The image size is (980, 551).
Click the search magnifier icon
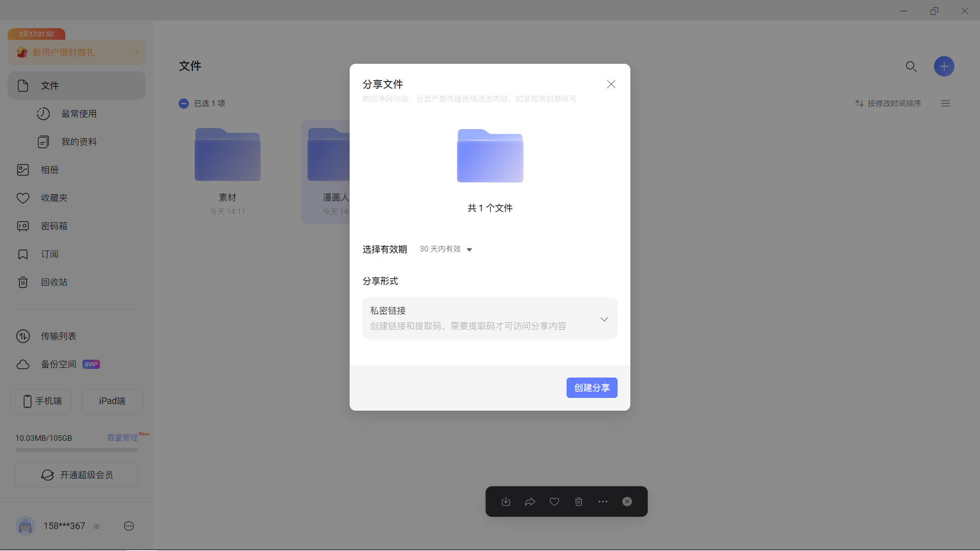pos(911,66)
